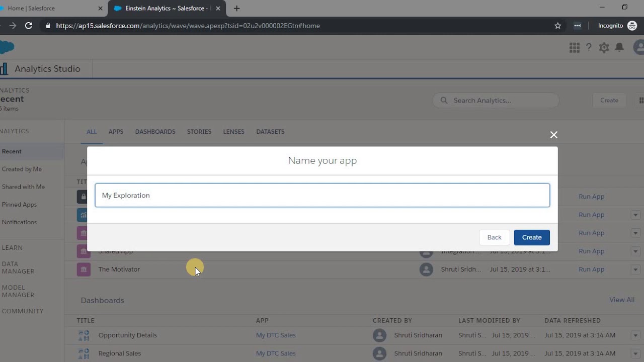Open the LEARN section
Image resolution: width=644 pixels, height=362 pixels.
(x=12, y=248)
